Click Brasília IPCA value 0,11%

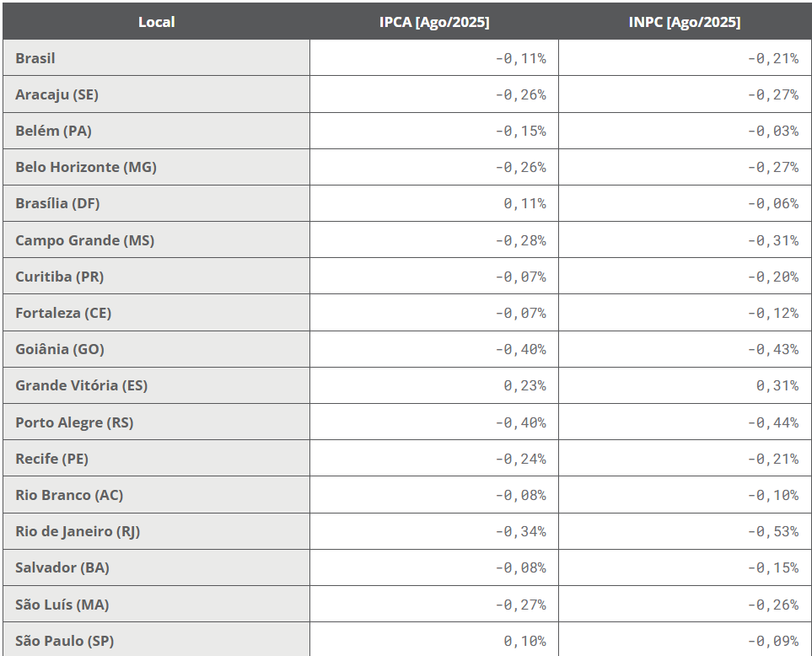coord(524,203)
